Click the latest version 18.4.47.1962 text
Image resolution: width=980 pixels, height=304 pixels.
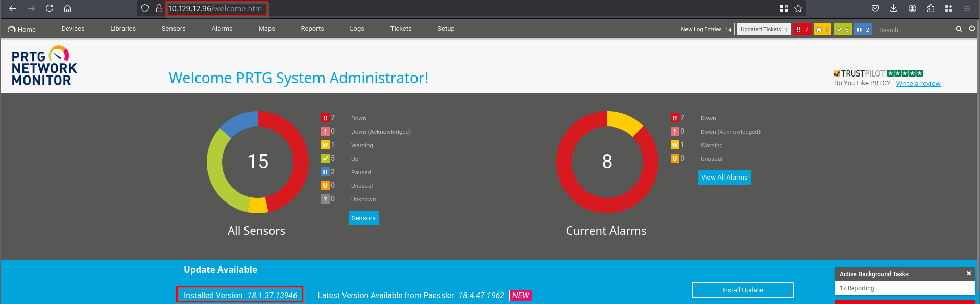pos(481,295)
